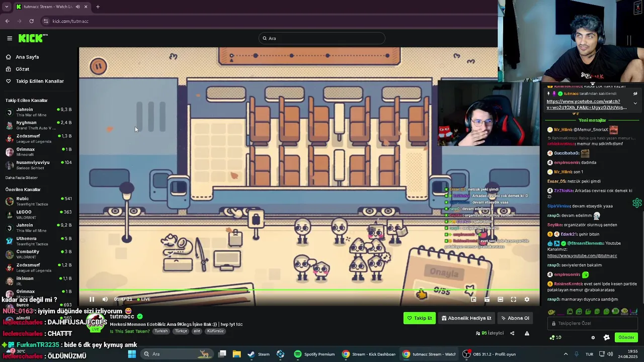Click the Gönder send button
The image size is (644, 362).
coord(626,337)
